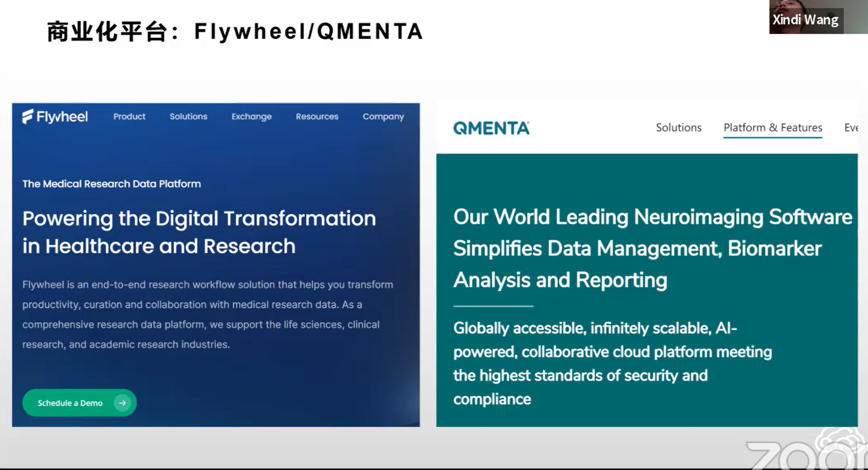This screenshot has height=470, width=868.
Task: Select Exchange in Flywheel navigation
Action: tap(252, 117)
